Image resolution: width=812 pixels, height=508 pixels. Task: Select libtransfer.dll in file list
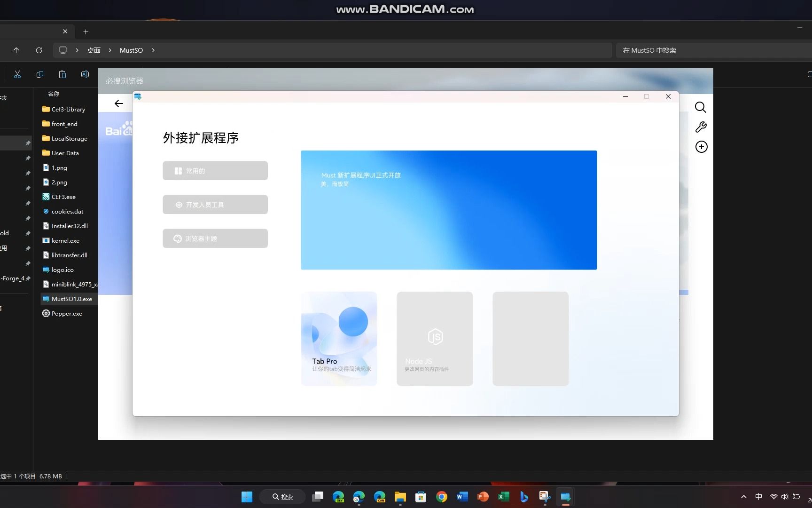[64, 255]
